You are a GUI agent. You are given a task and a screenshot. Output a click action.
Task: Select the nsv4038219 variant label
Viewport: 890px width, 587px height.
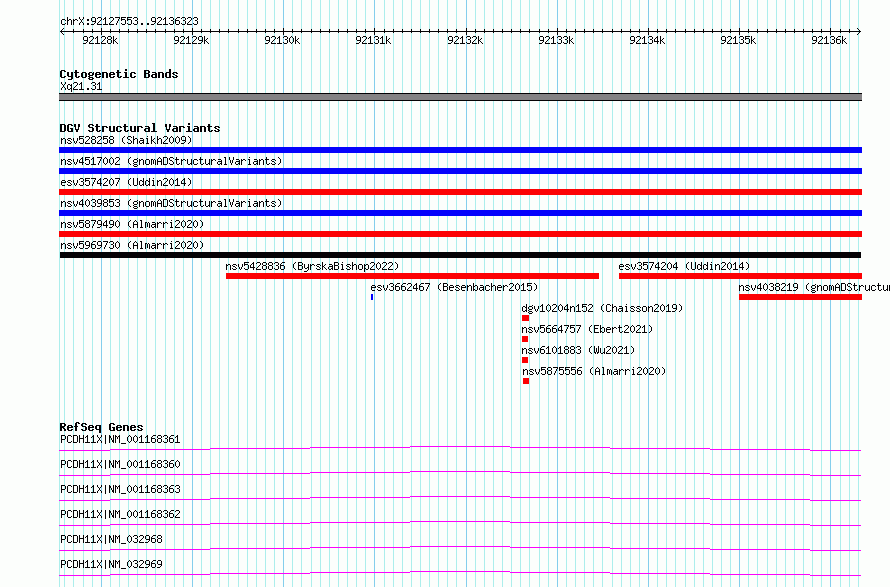(x=814, y=287)
